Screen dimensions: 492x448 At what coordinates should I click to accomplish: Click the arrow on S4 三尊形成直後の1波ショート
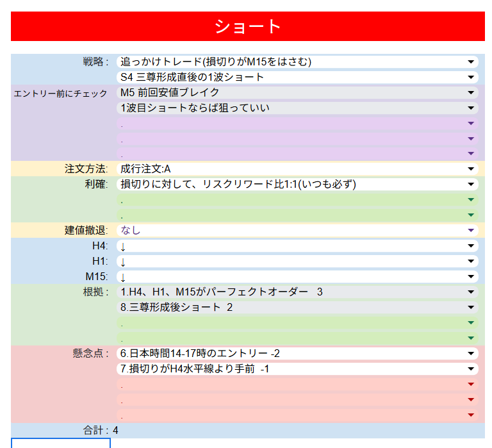(471, 78)
